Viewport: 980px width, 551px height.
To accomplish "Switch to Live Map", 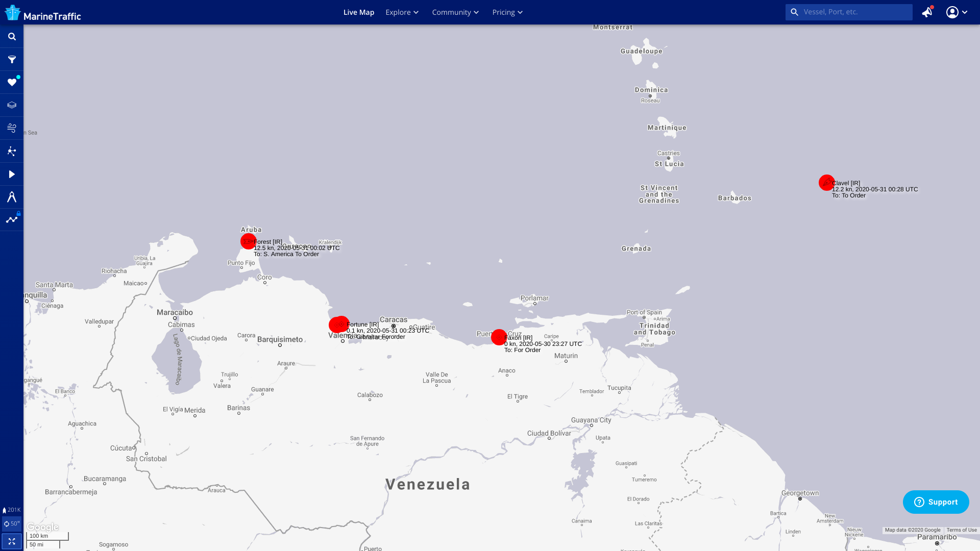I will tap(359, 12).
